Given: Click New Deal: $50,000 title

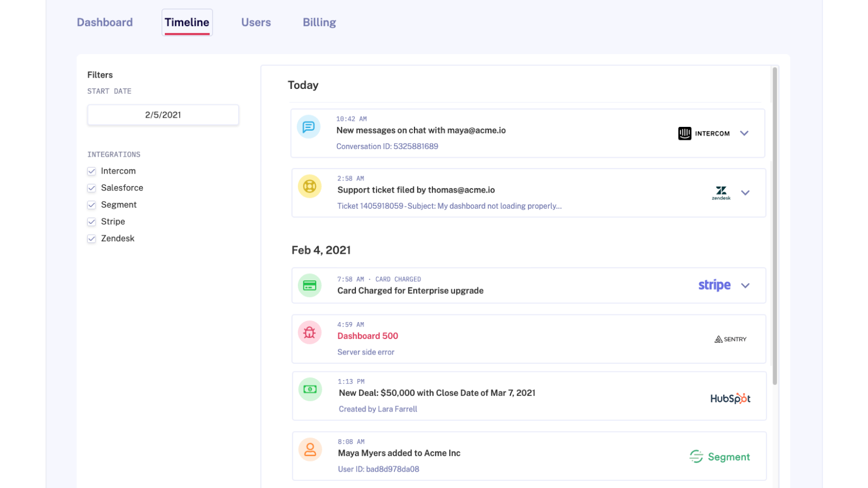Looking at the screenshot, I should 437,393.
